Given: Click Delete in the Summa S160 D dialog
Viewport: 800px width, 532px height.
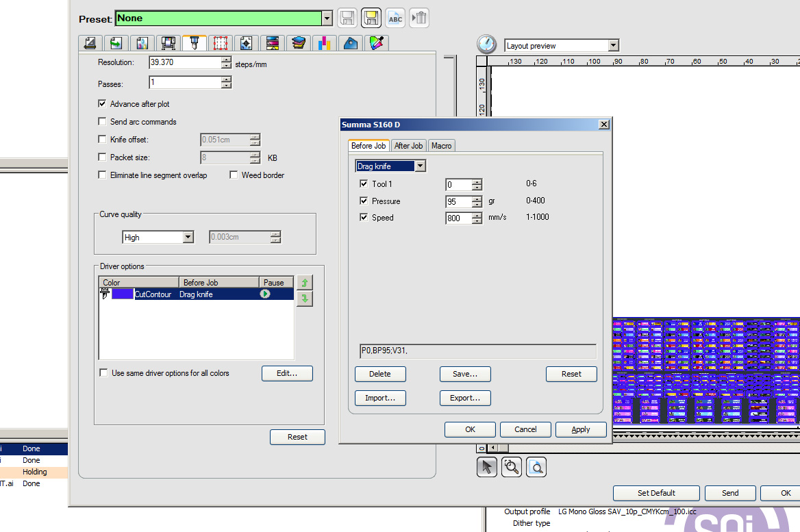Looking at the screenshot, I should point(380,374).
